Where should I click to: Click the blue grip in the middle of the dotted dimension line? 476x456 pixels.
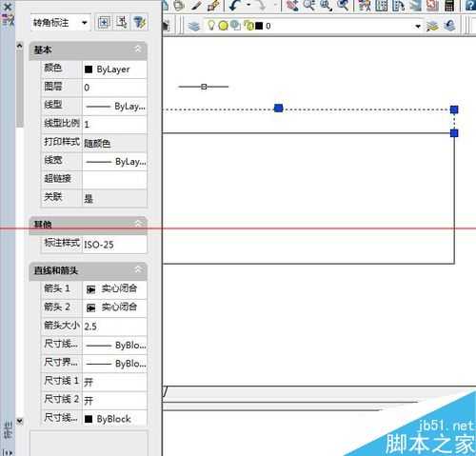pyautogui.click(x=278, y=109)
